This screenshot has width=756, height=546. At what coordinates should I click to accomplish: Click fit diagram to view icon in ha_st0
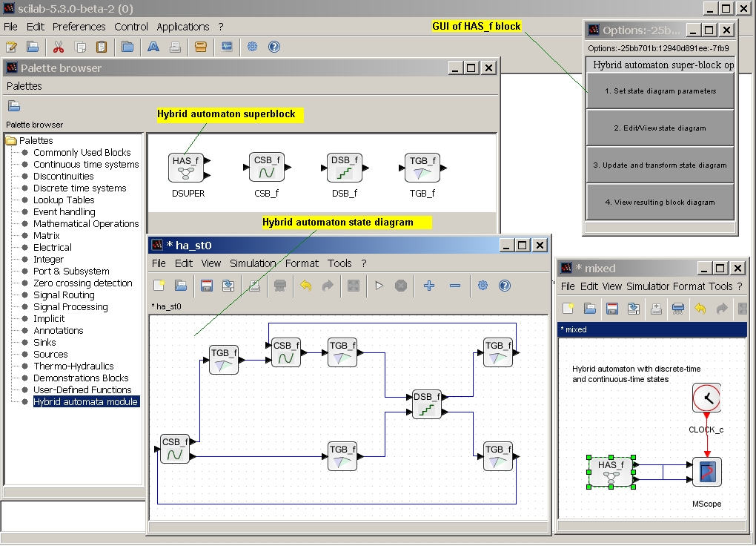coord(354,286)
